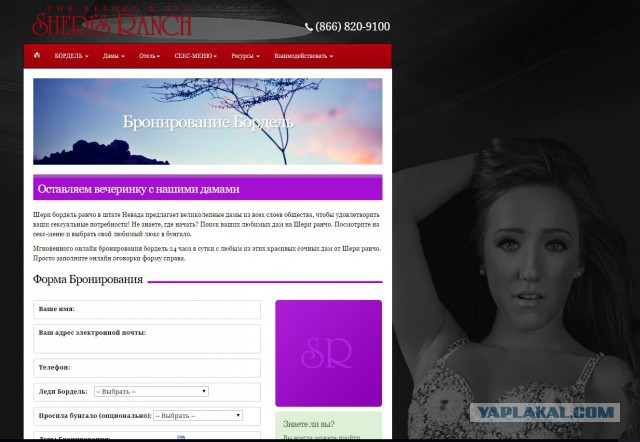This screenshot has height=442, width=640.
Task: Click the Знаете ли вы? heading
Action: [309, 424]
